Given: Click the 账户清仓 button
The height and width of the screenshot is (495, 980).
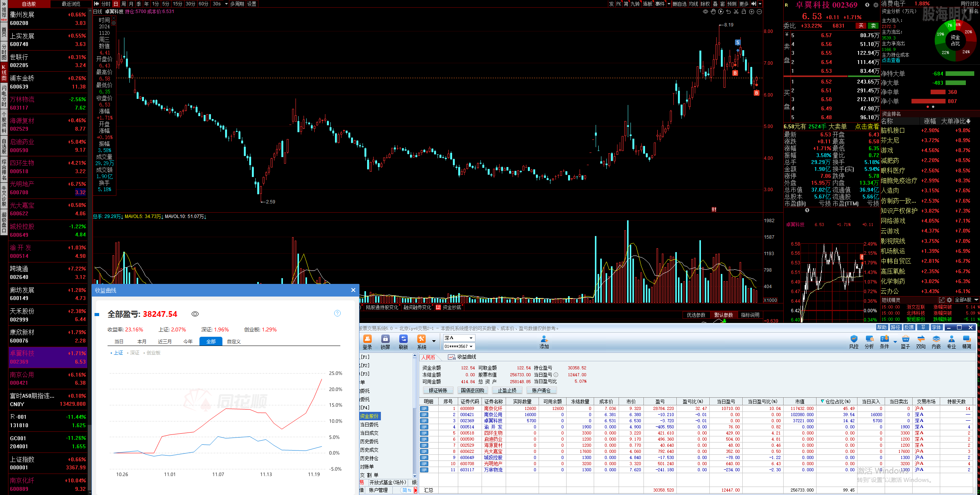Looking at the screenshot, I should [541, 390].
